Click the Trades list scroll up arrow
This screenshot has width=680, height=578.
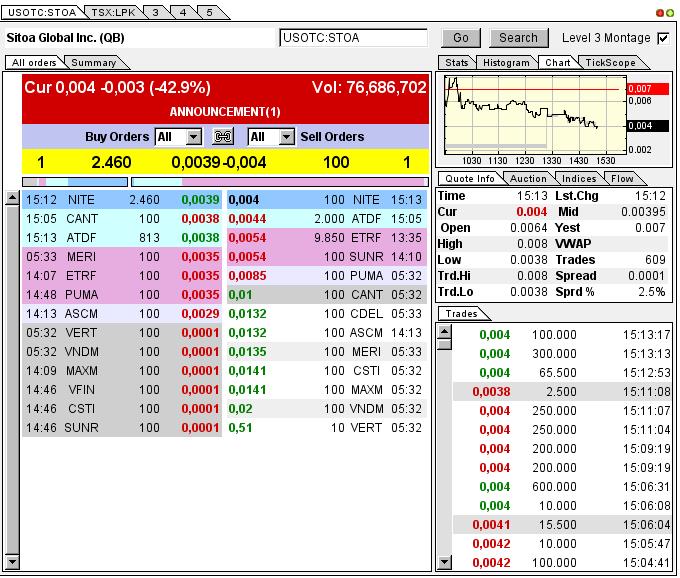[445, 332]
